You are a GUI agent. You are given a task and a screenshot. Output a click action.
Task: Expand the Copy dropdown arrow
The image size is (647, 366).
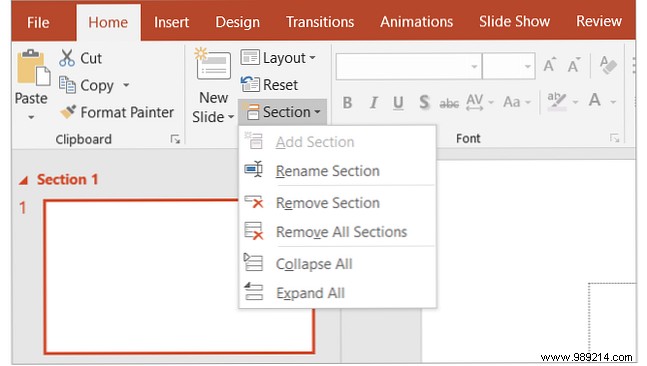coord(126,85)
